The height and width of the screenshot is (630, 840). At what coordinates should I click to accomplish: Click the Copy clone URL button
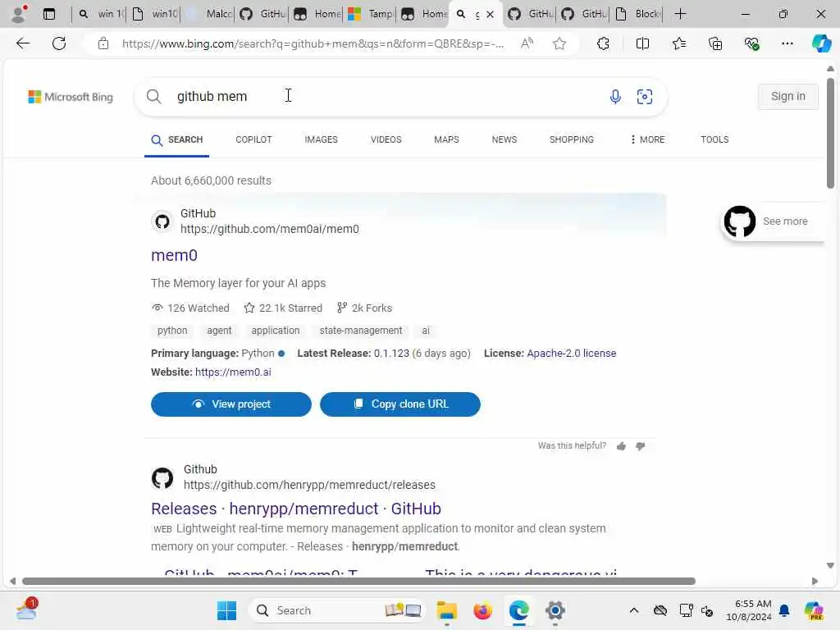point(400,404)
